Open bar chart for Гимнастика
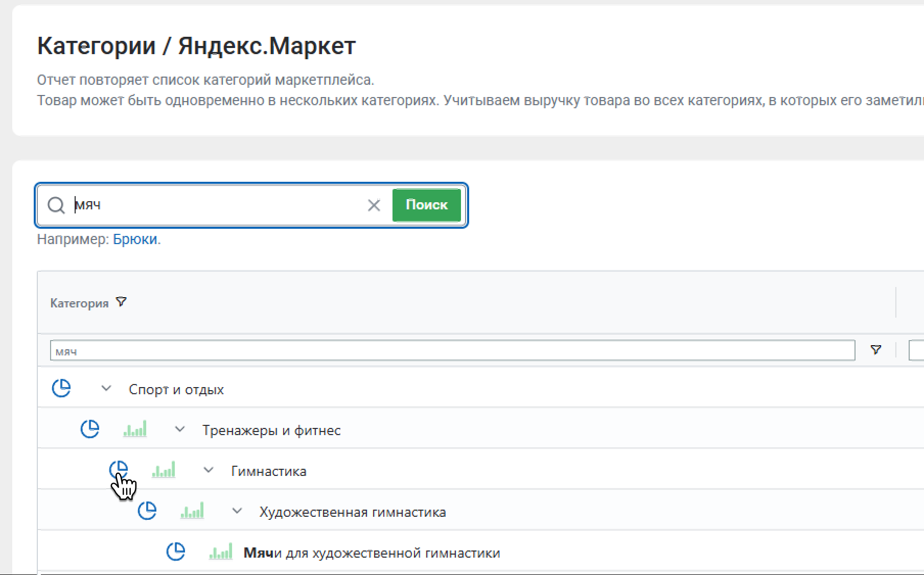Screen dimensions: 924x575 point(164,469)
